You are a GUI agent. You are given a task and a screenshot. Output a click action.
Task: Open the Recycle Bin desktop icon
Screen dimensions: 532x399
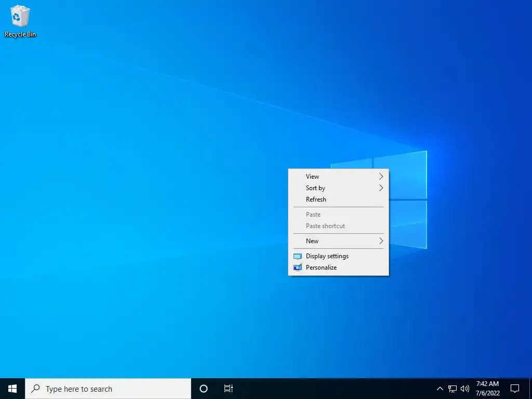click(x=20, y=21)
